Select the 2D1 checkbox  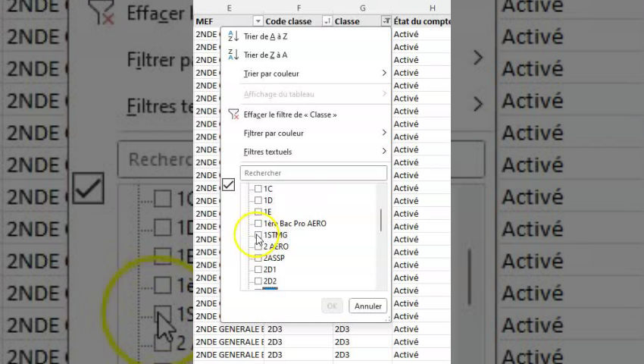pos(258,269)
